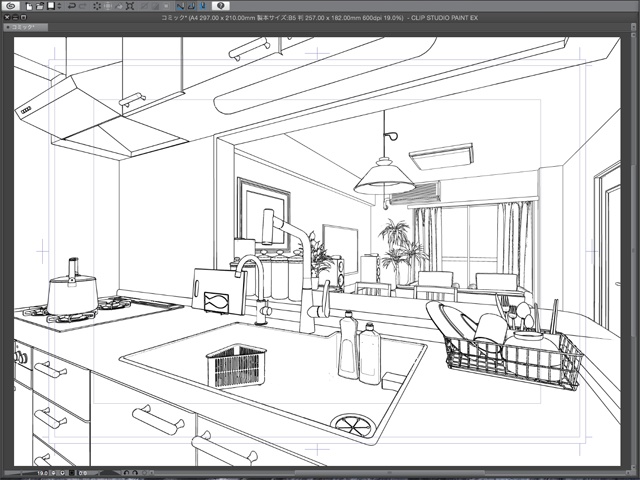Click the greyed-out selection border icon

[x=167, y=6]
